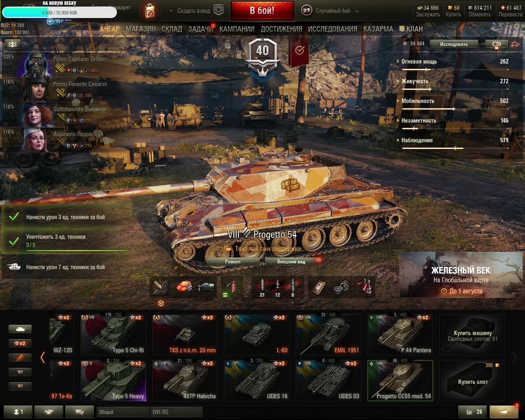The width and height of the screenshot is (525, 420).
Task: Click the Внешний вид button
Action: click(291, 261)
